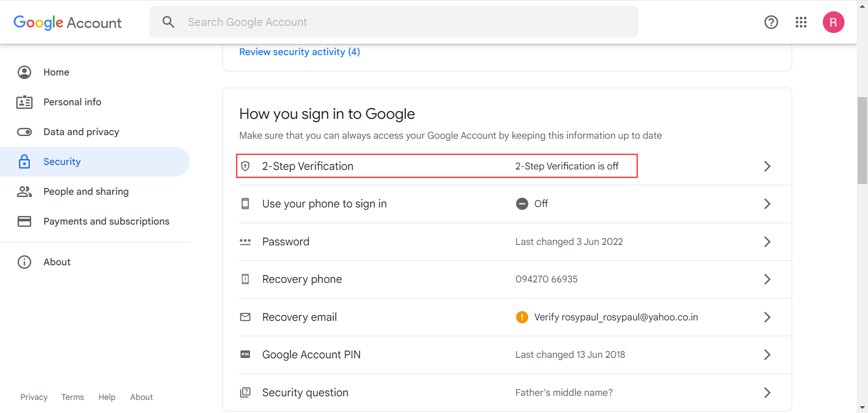Click the warning badge near recovery email
868x413 pixels.
click(522, 317)
